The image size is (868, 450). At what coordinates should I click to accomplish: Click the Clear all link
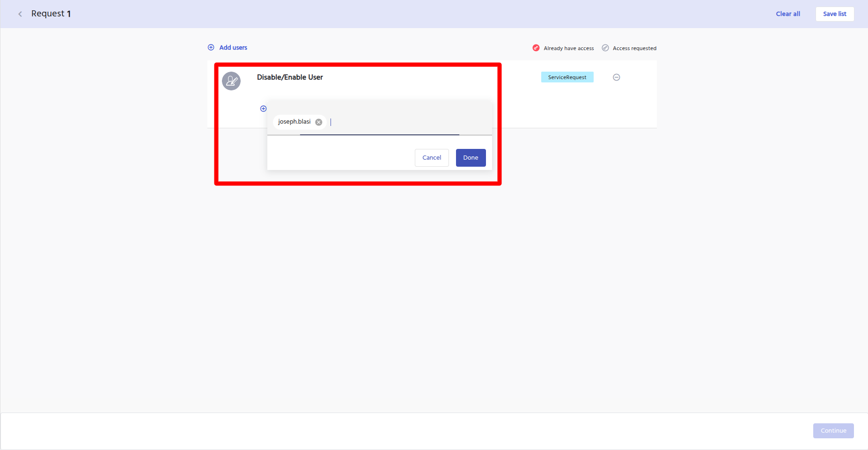[788, 14]
